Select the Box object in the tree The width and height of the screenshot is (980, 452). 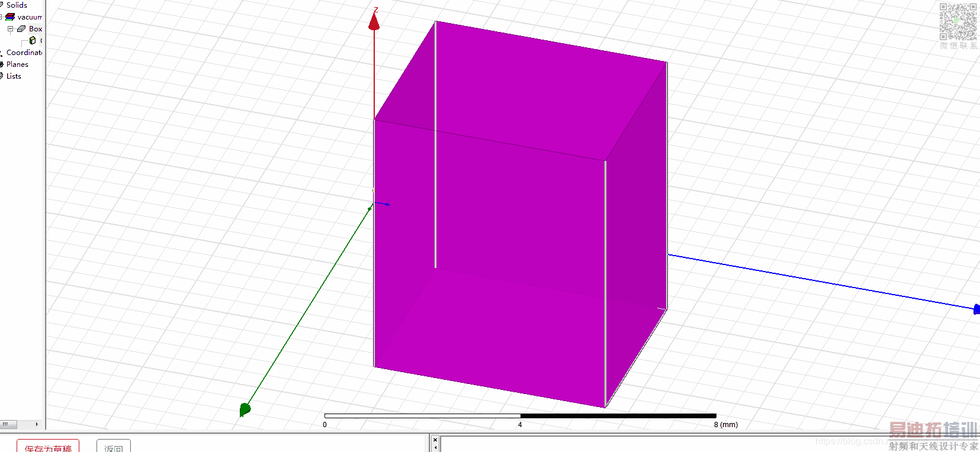36,28
